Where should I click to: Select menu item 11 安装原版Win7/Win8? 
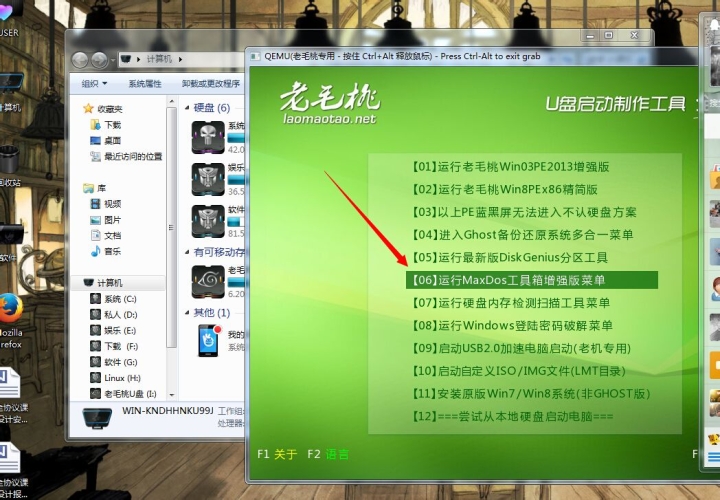[531, 393]
